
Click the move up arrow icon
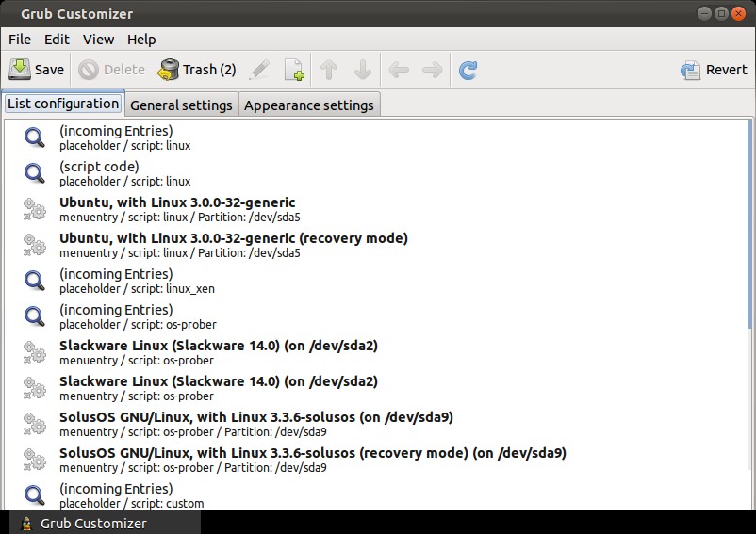pyautogui.click(x=329, y=70)
